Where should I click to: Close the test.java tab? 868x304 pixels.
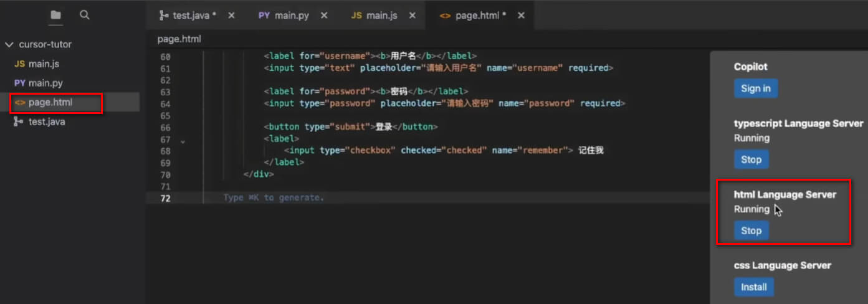231,16
